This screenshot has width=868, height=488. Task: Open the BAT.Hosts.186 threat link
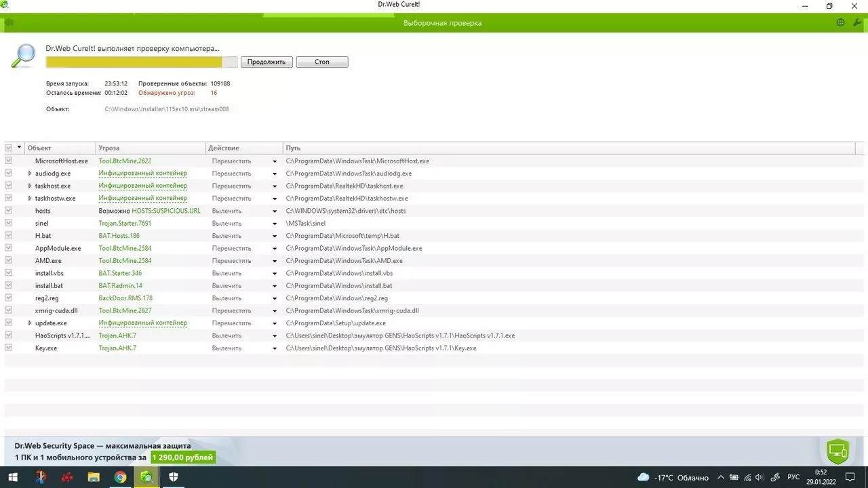(119, 236)
